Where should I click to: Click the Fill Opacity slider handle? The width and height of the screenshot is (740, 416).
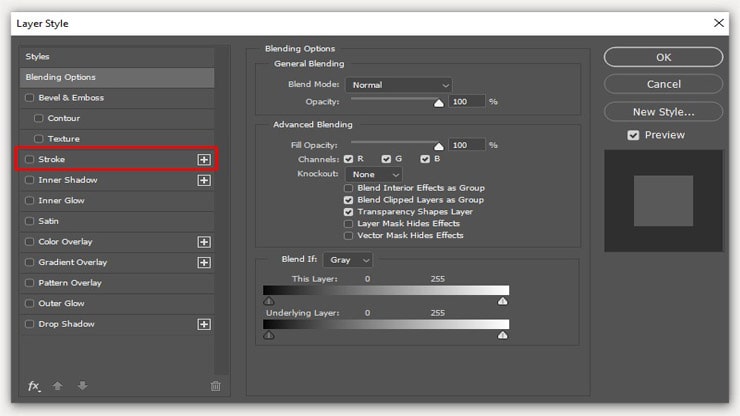[x=438, y=145]
